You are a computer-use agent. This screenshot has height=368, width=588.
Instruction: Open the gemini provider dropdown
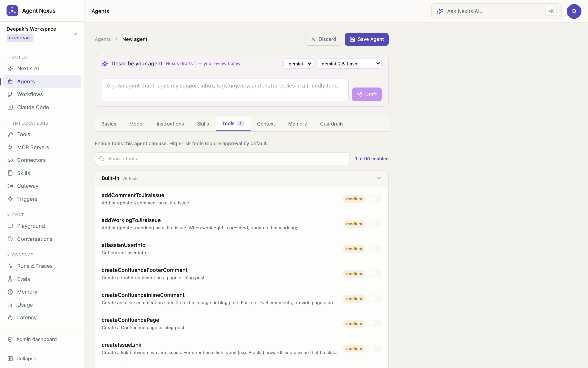298,64
